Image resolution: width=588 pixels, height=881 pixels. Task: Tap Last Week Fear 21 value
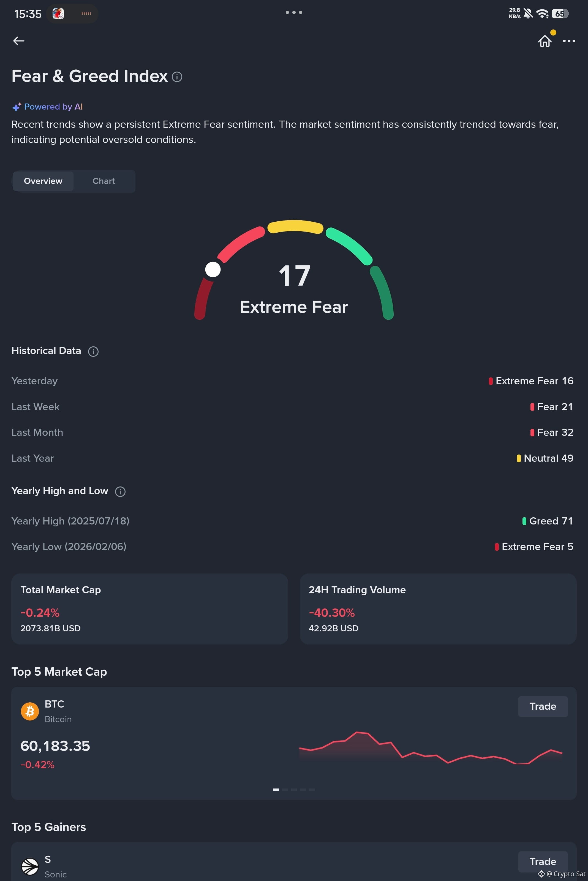click(x=552, y=407)
